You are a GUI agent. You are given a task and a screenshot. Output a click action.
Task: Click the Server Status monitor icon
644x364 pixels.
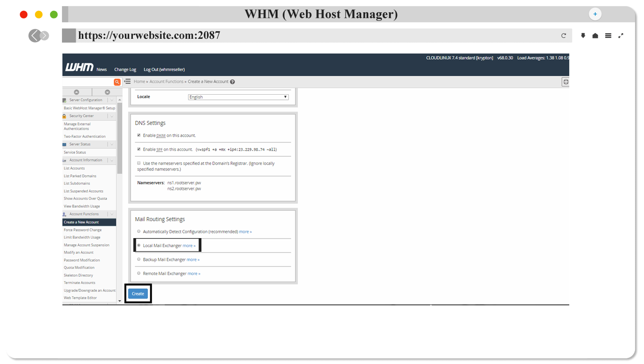coord(64,144)
